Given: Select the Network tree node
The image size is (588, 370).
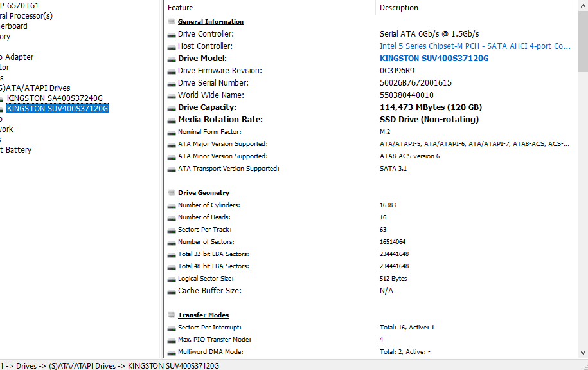Looking at the screenshot, I should point(7,129).
